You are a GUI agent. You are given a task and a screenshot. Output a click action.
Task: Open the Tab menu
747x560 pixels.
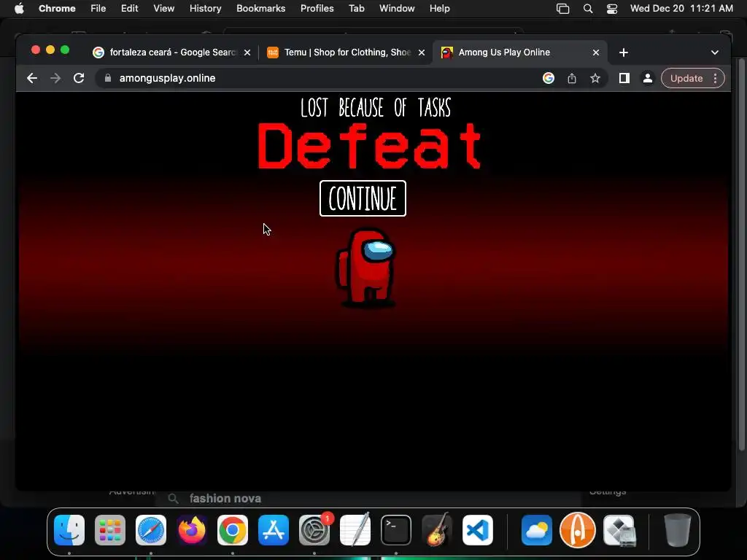pos(356,9)
